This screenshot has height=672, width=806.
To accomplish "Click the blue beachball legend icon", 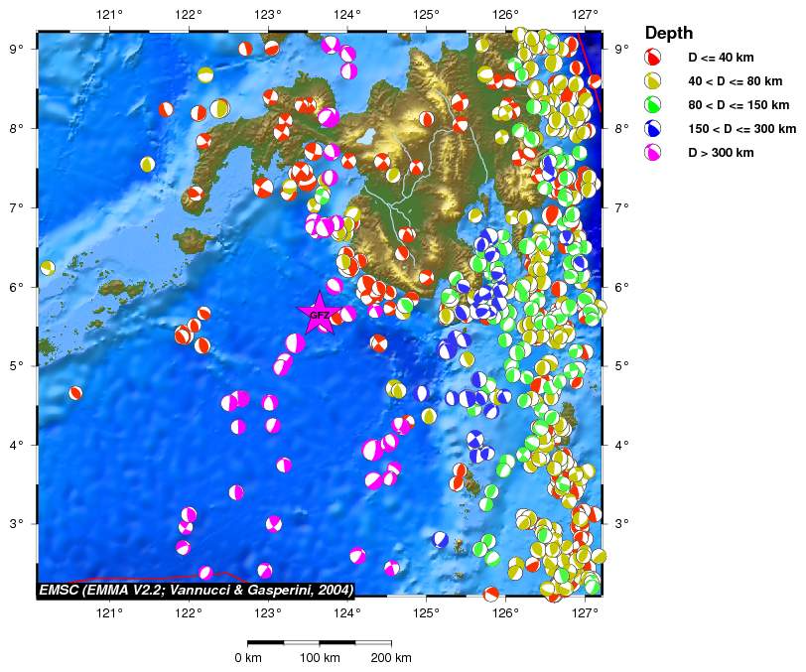I will 654,129.
